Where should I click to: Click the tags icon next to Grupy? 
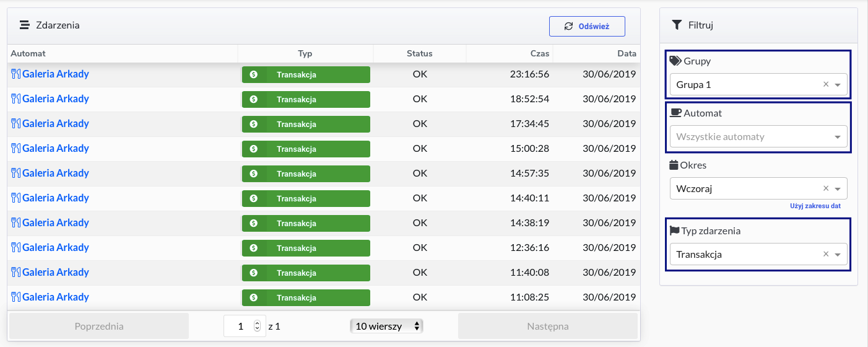[x=675, y=61]
